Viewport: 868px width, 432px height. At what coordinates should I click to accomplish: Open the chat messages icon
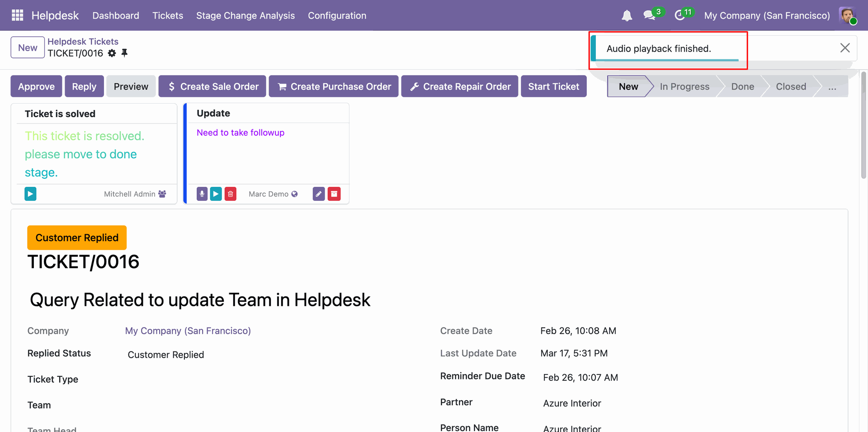650,15
